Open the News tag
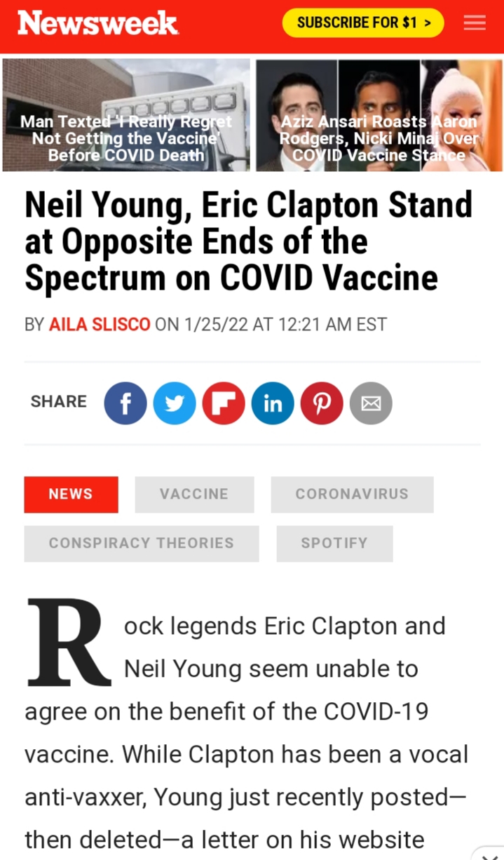 [71, 495]
